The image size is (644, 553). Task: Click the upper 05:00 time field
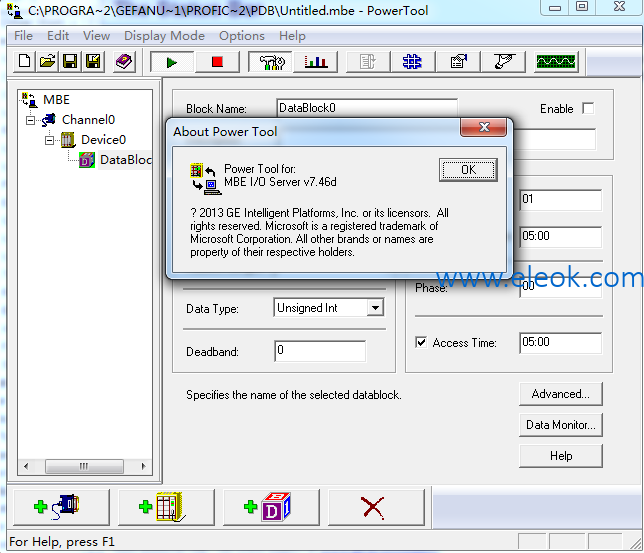[x=560, y=237]
